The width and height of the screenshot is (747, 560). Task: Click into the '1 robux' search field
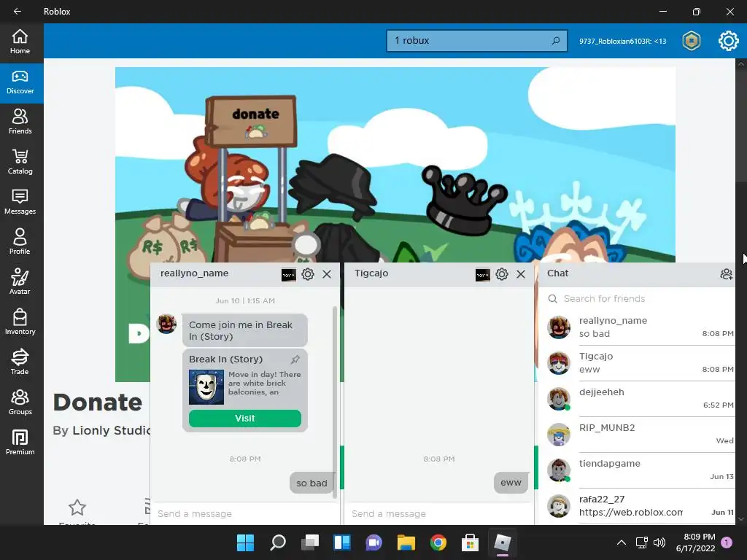point(477,41)
